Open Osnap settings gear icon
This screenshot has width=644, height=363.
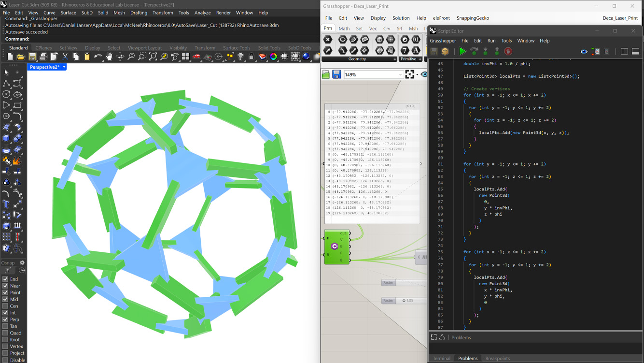pos(22,263)
